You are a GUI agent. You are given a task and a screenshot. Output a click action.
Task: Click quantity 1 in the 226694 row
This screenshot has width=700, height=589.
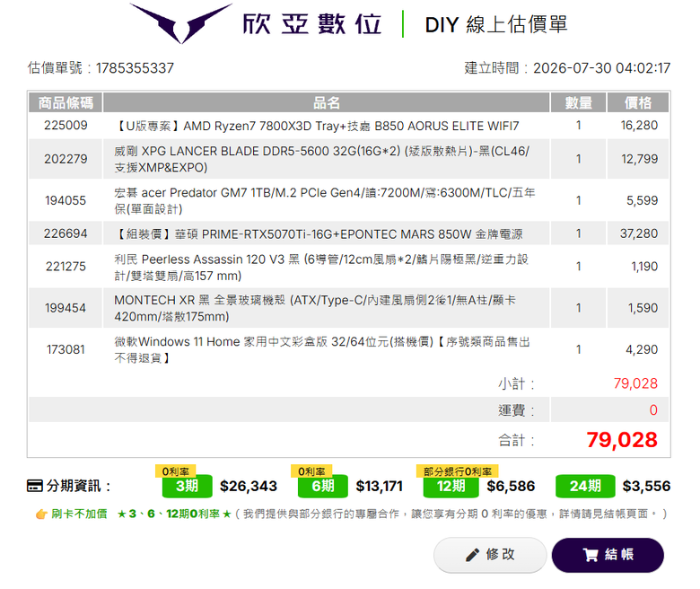click(x=579, y=233)
